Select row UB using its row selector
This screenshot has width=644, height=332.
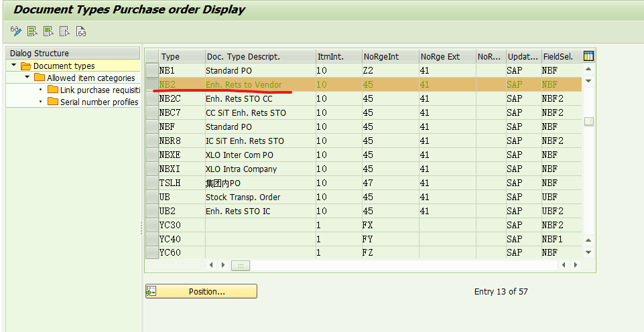[x=152, y=197]
